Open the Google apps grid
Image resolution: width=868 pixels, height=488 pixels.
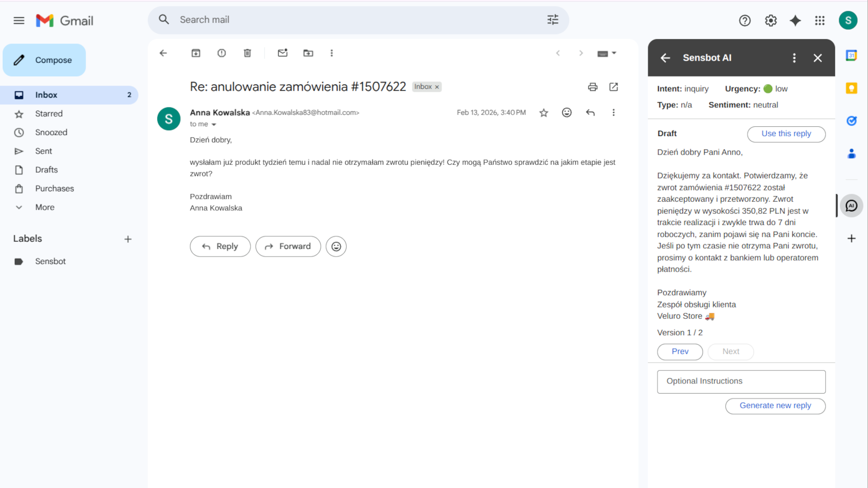[x=820, y=21]
